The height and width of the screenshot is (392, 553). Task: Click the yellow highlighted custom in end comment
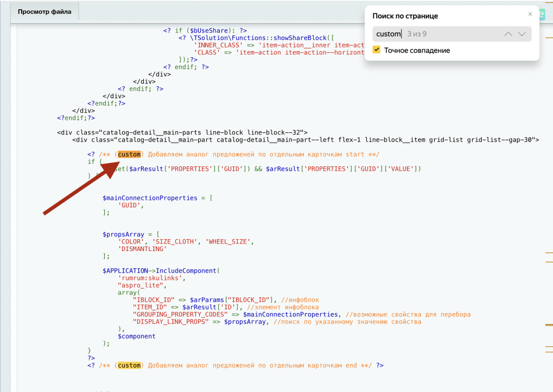[130, 366]
